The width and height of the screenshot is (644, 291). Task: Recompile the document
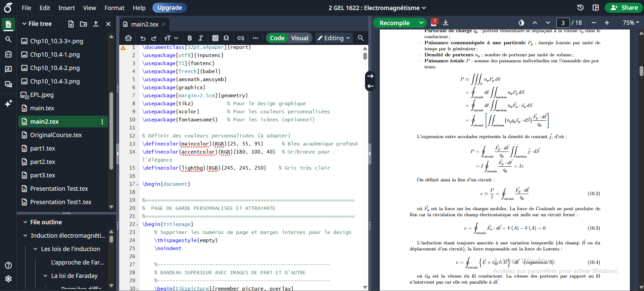click(395, 23)
